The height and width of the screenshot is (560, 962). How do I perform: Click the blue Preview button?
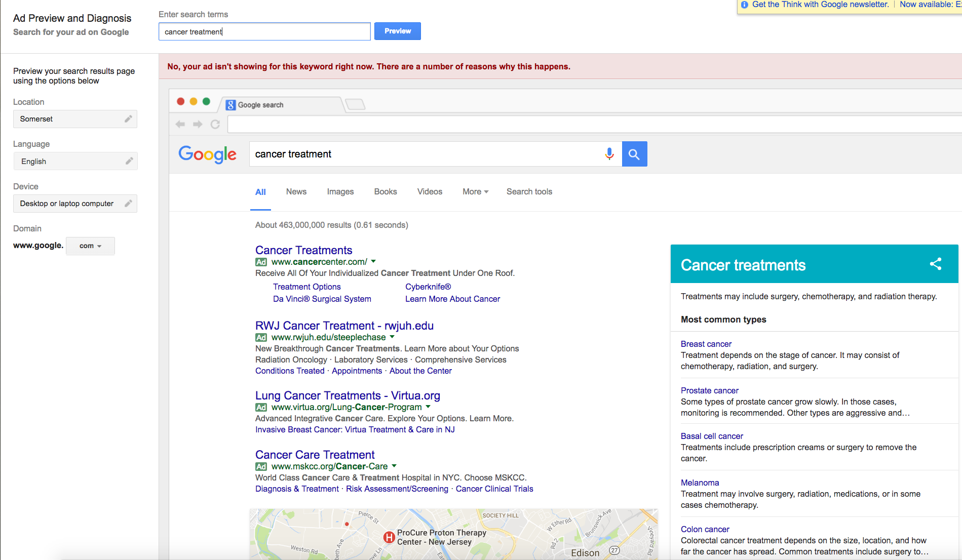398,31
